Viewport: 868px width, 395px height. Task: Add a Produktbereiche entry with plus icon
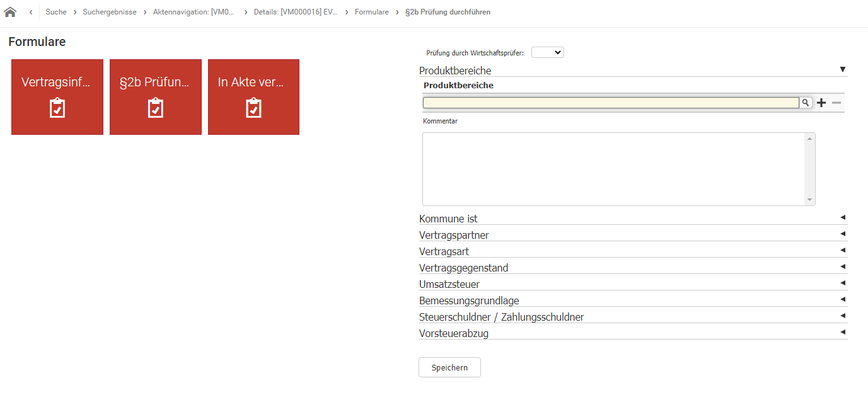click(821, 103)
